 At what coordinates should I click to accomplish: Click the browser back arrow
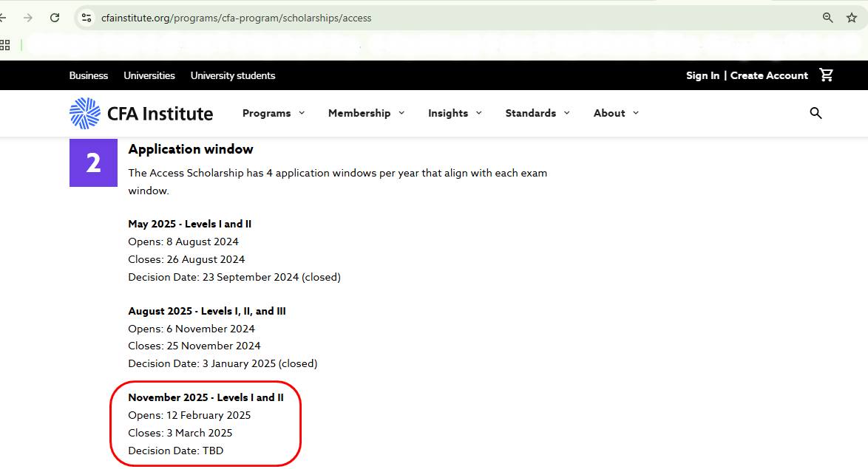[3, 18]
